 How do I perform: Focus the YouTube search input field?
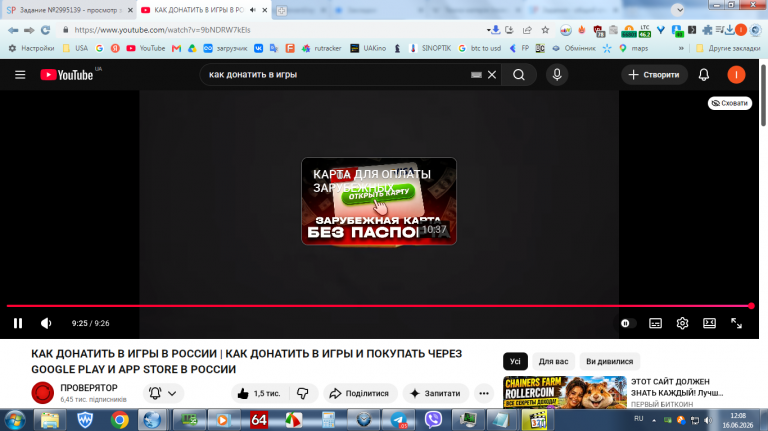[x=338, y=75]
